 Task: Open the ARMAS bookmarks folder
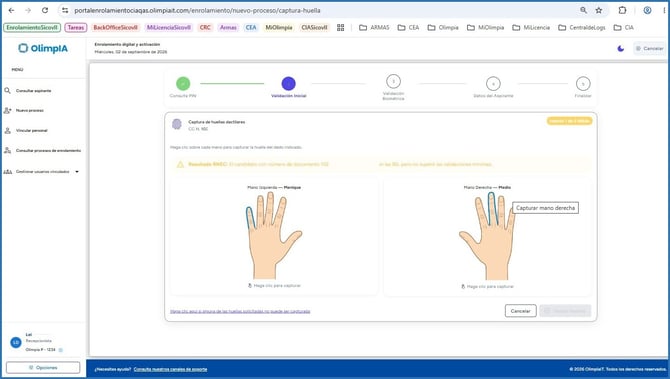374,27
